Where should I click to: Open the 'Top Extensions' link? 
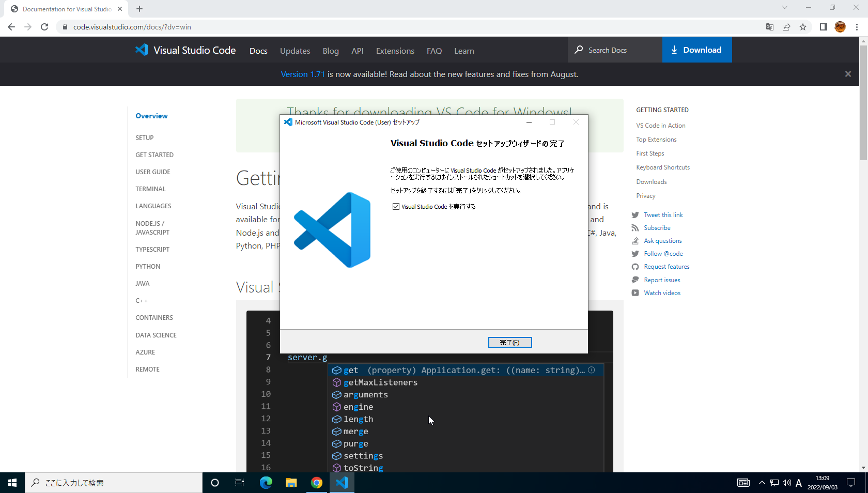pyautogui.click(x=656, y=140)
